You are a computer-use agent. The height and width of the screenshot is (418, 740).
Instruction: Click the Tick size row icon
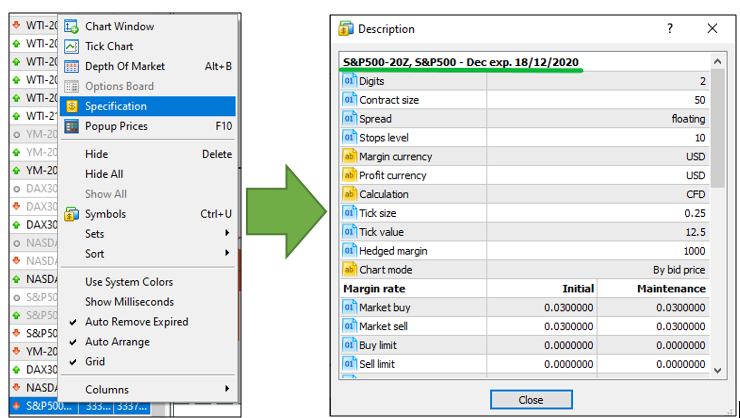[349, 213]
